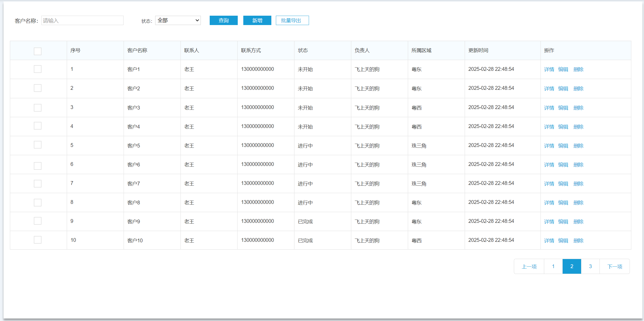Click 删除 for 客户4
644x321 pixels.
pyautogui.click(x=578, y=127)
